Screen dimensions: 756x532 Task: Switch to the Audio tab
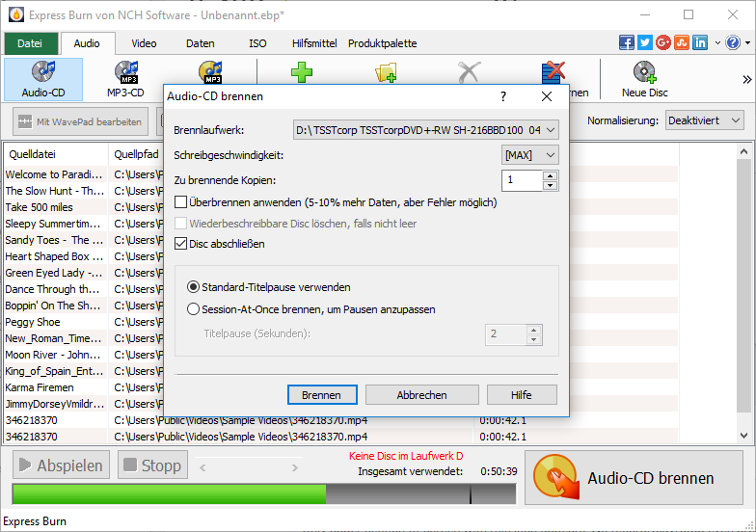point(87,43)
